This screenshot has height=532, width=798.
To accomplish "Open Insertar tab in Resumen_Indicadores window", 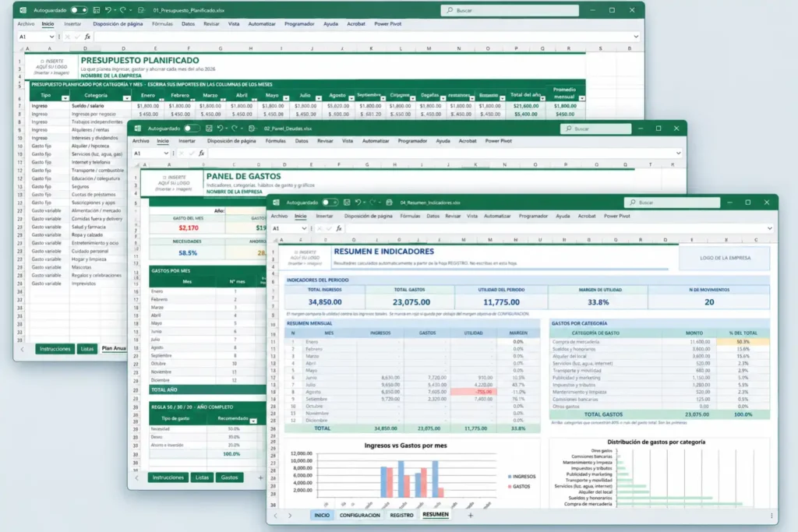I will point(324,217).
